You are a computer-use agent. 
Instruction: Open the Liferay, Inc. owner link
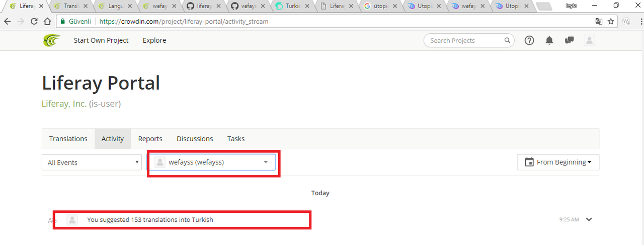(x=64, y=104)
